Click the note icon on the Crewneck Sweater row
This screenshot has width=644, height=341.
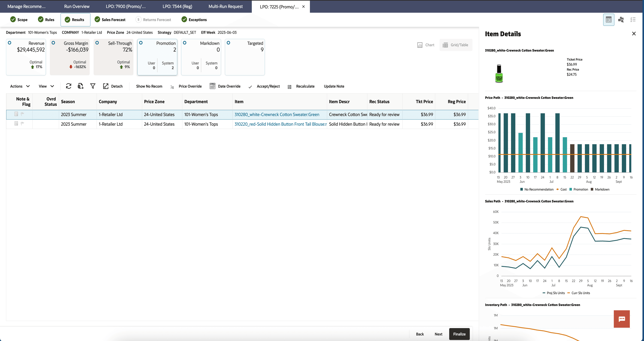[x=16, y=114]
